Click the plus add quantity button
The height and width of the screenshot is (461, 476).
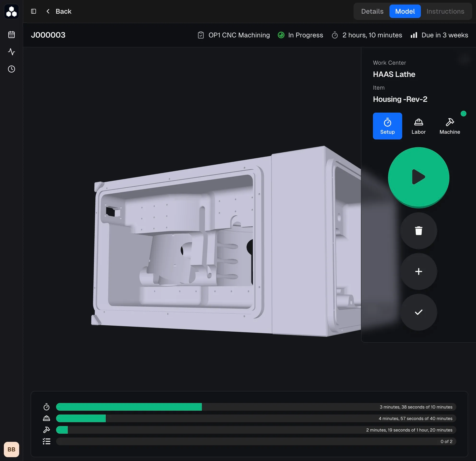(x=418, y=271)
